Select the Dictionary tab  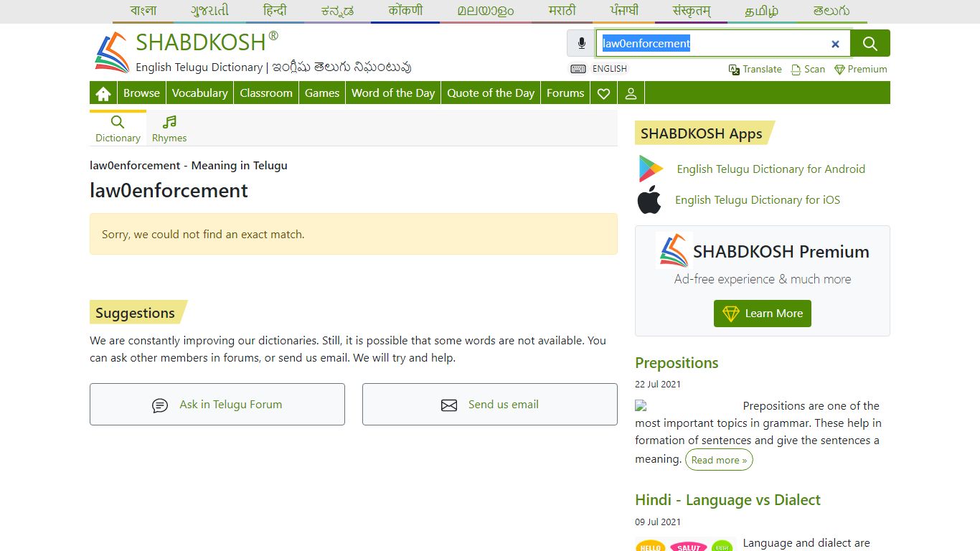(118, 128)
